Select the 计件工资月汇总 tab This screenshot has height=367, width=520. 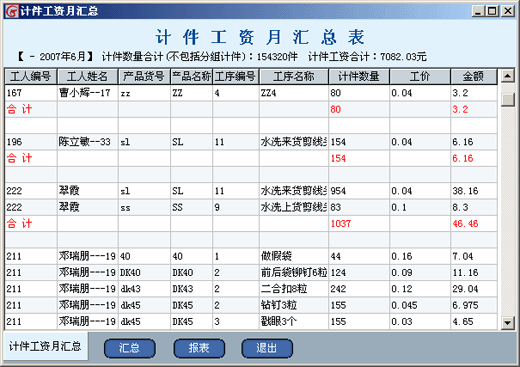click(45, 346)
